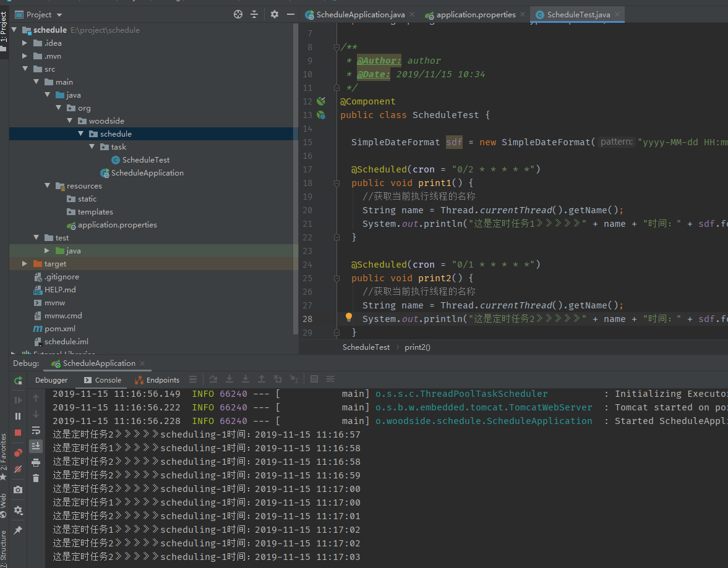Click the Project panel vertical scrollbar
This screenshot has width=728, height=568.
coord(295,179)
